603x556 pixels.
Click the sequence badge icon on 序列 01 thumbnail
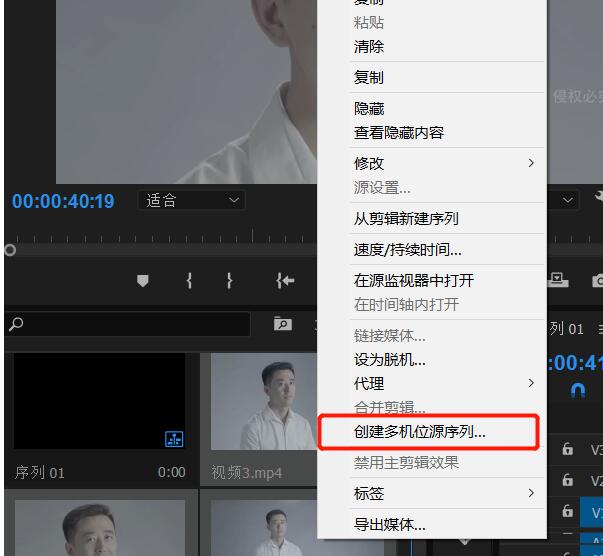[173, 438]
